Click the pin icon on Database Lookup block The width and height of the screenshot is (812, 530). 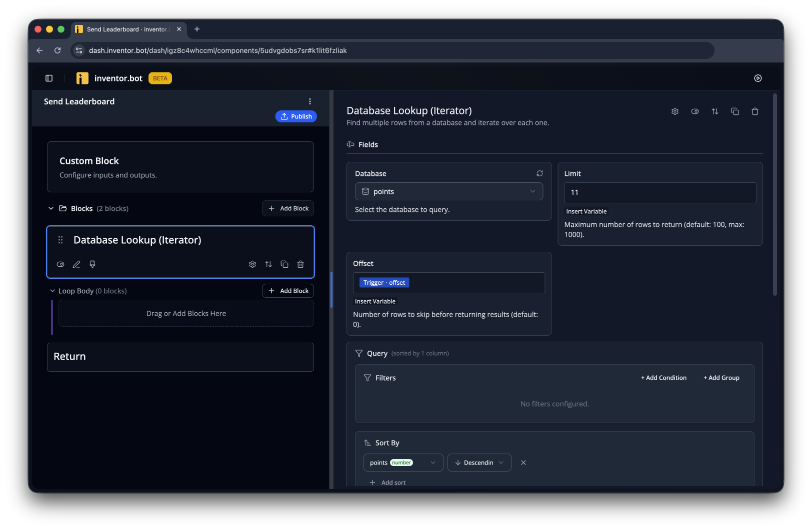point(92,264)
